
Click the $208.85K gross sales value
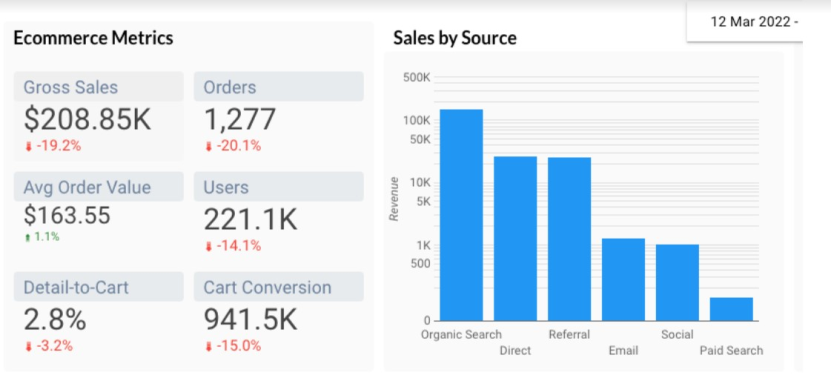tap(87, 120)
